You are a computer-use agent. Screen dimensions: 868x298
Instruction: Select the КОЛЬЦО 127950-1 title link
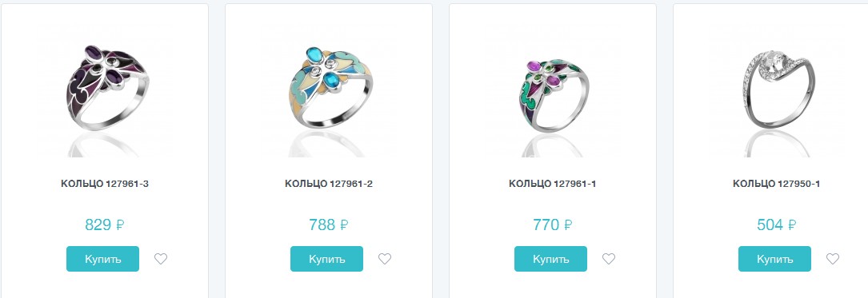pyautogui.click(x=776, y=184)
